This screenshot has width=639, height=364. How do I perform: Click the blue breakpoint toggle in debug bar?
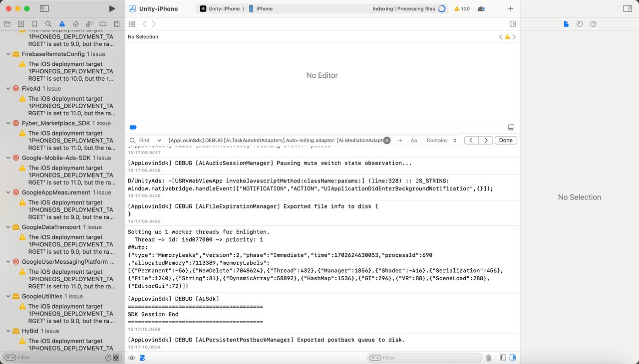pos(133,127)
